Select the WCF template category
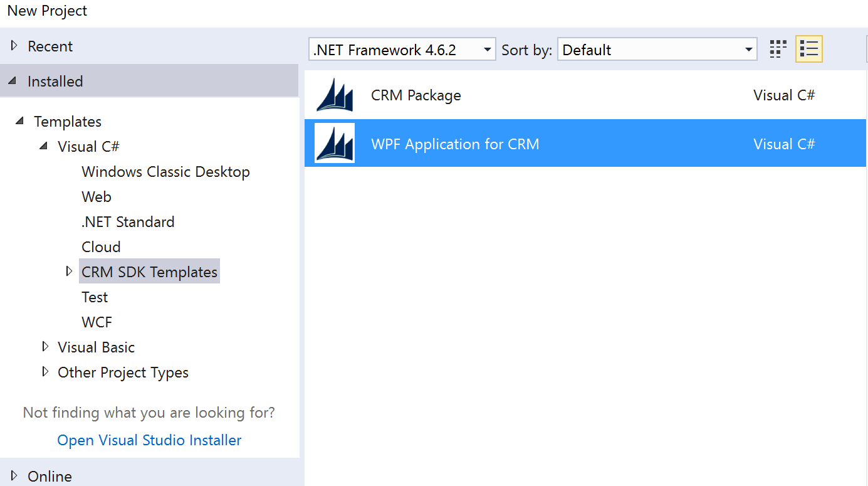Screen dimensions: 868x486 [x=97, y=322]
